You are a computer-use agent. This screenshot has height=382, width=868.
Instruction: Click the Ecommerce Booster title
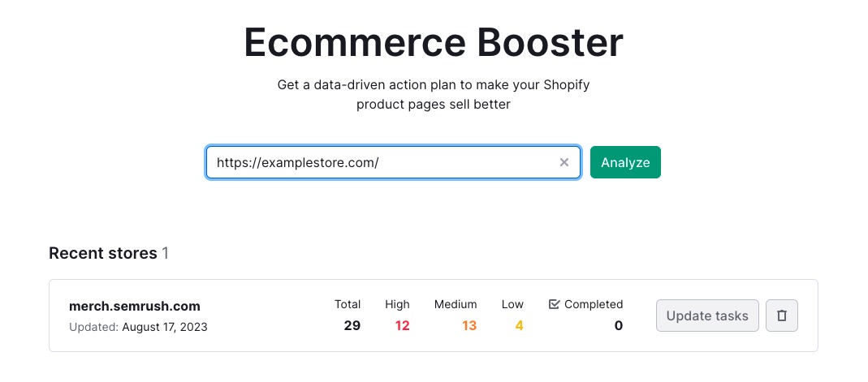434,43
